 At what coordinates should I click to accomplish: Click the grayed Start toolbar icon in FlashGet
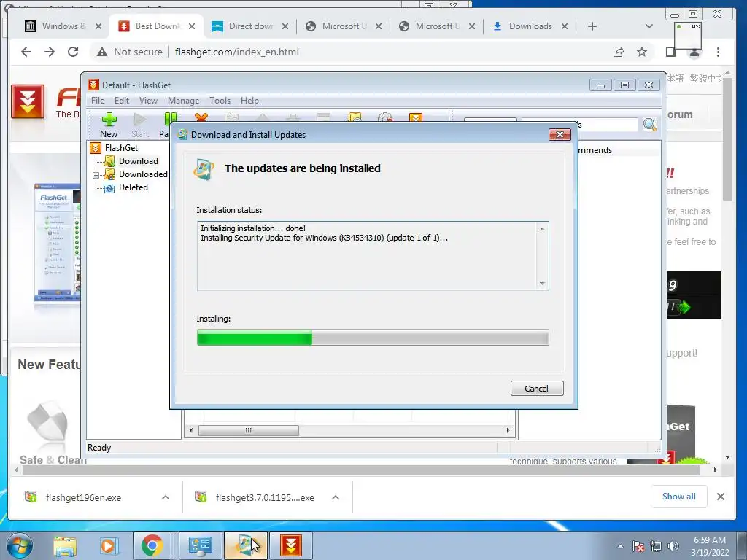coord(140,125)
